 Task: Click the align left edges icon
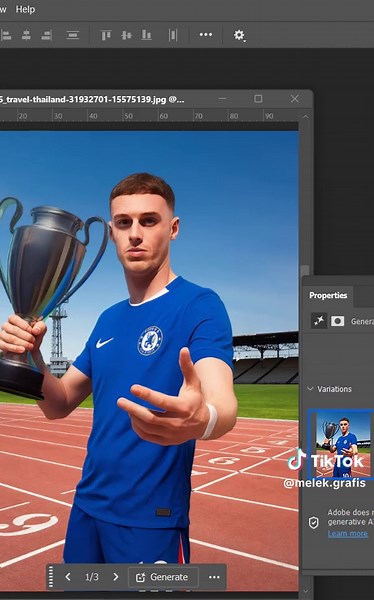[6, 35]
